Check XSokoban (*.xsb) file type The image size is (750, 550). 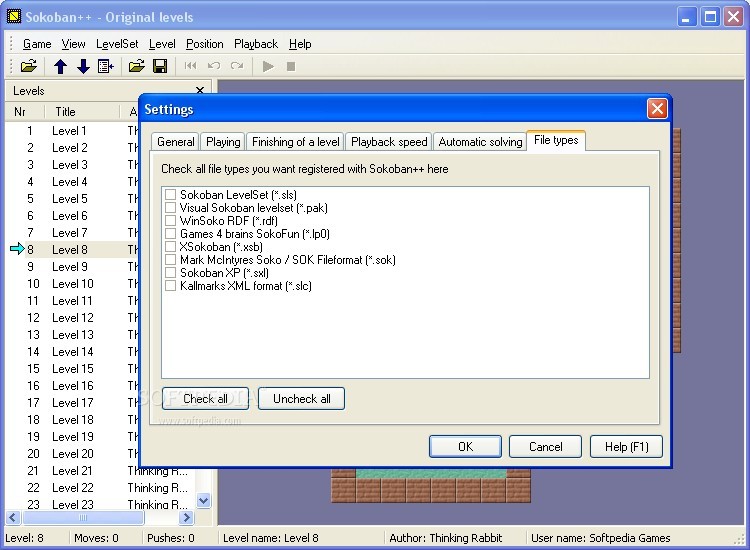[x=170, y=247]
